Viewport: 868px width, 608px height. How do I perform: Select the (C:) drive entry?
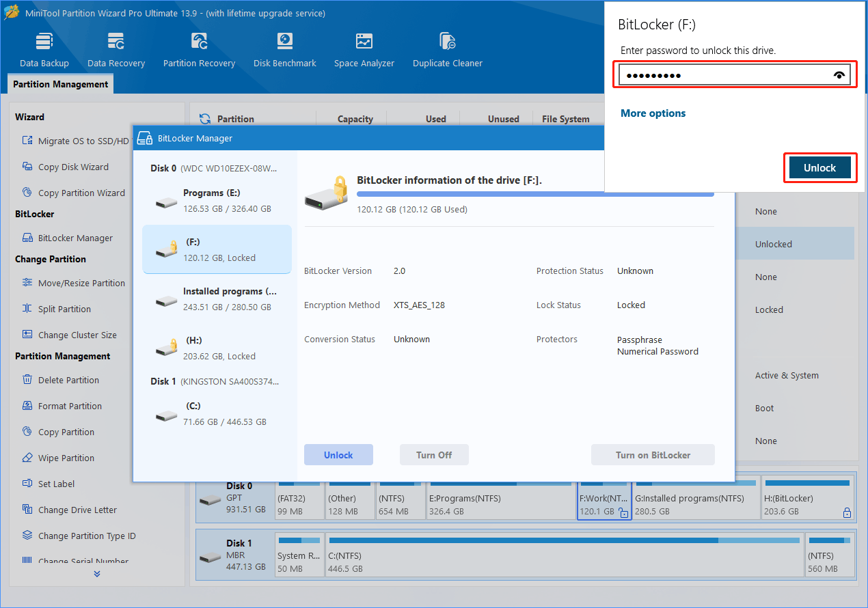217,414
